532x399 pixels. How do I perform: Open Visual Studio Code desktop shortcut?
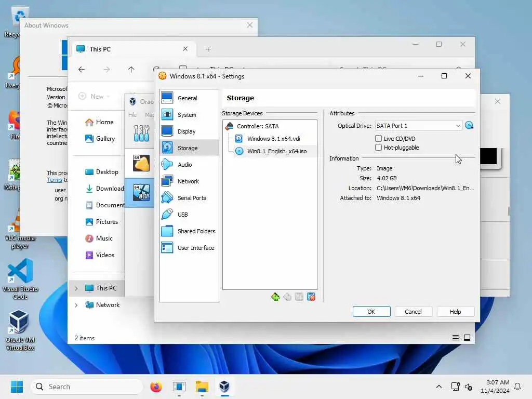(20, 279)
